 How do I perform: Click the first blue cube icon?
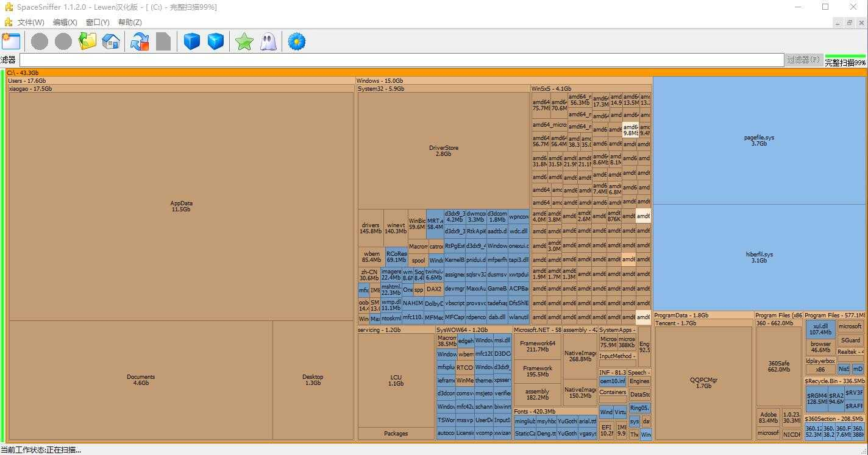[x=192, y=41]
